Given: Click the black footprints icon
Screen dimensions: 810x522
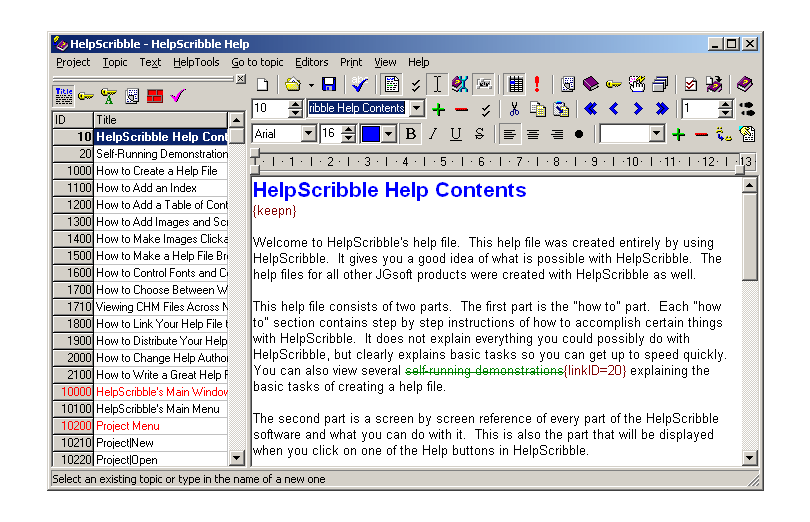Looking at the screenshot, I should [747, 109].
